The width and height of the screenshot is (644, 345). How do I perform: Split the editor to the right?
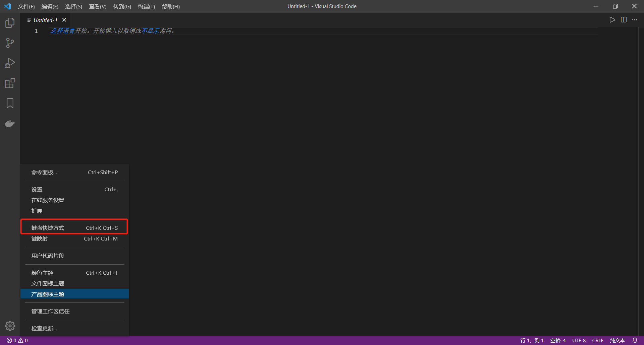point(624,20)
